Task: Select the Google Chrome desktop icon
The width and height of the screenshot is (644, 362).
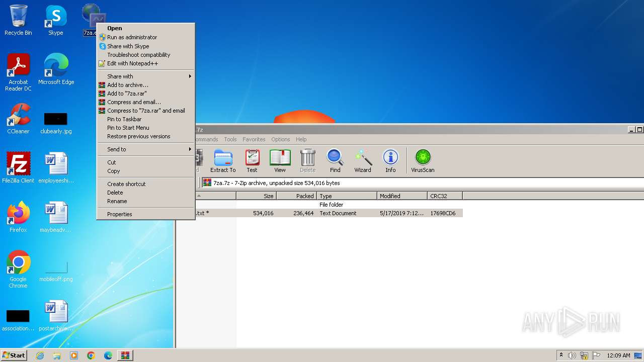Action: 18,269
